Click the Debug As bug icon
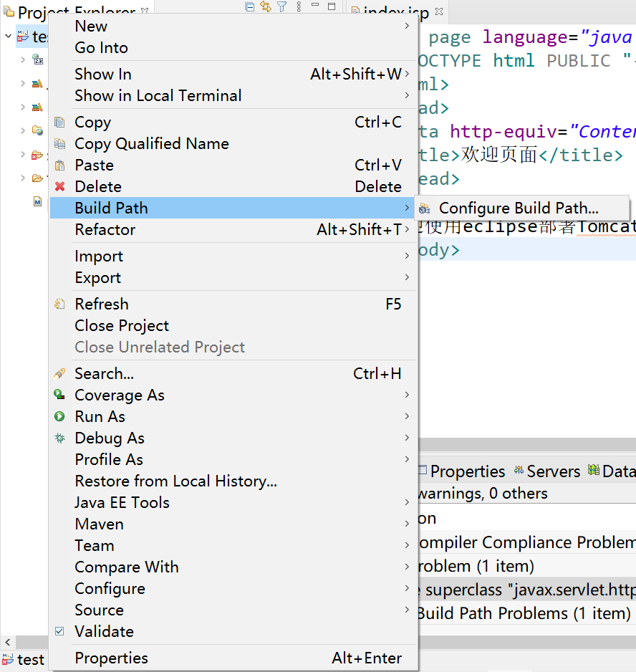 point(60,438)
